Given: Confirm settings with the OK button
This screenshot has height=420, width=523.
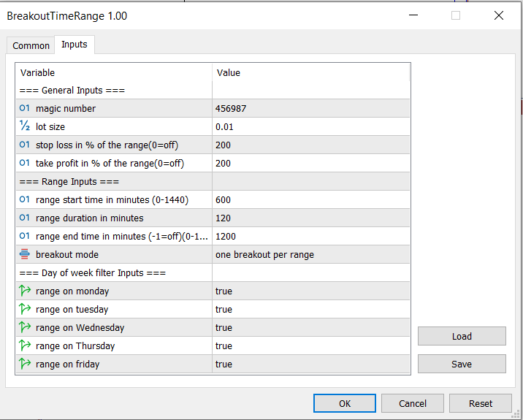Looking at the screenshot, I should pyautogui.click(x=344, y=403).
